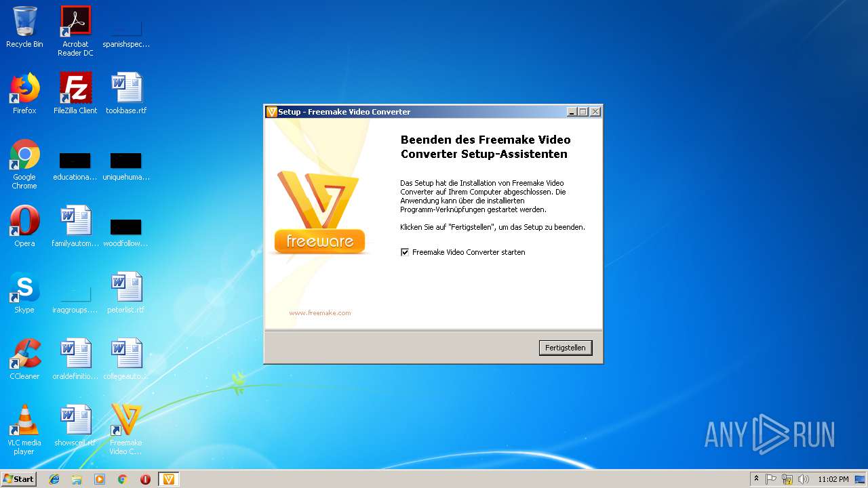Select familyautom... document icon
Image resolution: width=868 pixels, height=488 pixels.
[x=75, y=226]
